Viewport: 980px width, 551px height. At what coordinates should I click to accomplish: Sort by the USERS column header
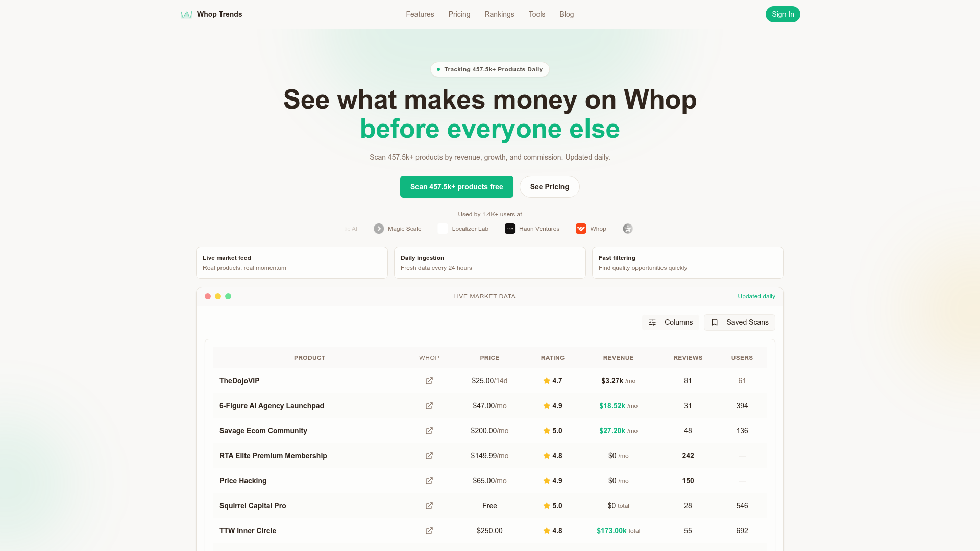(742, 358)
